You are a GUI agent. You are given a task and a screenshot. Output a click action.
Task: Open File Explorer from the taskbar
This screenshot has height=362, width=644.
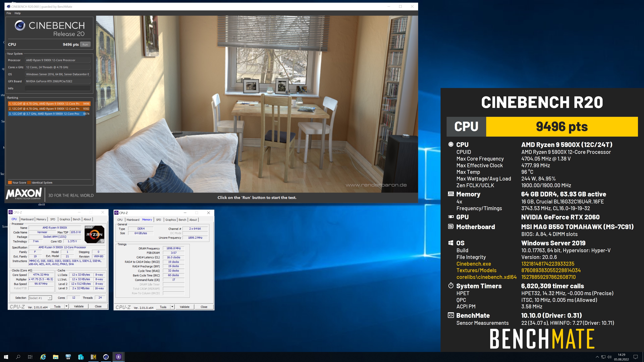click(x=56, y=357)
